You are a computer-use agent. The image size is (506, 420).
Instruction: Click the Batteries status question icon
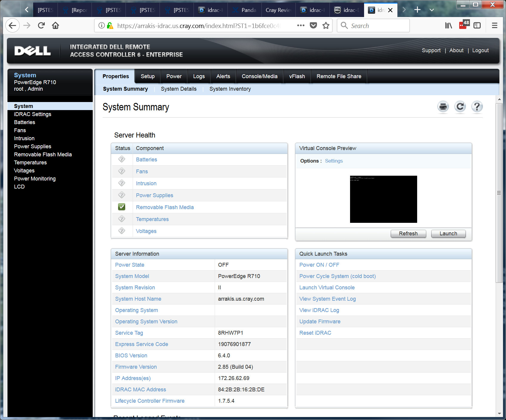[122, 159]
